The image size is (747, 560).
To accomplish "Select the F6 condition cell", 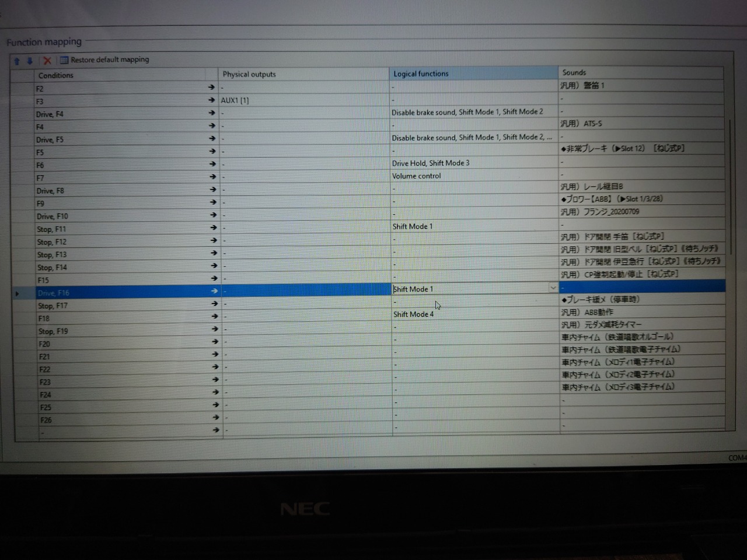I will pos(120,166).
